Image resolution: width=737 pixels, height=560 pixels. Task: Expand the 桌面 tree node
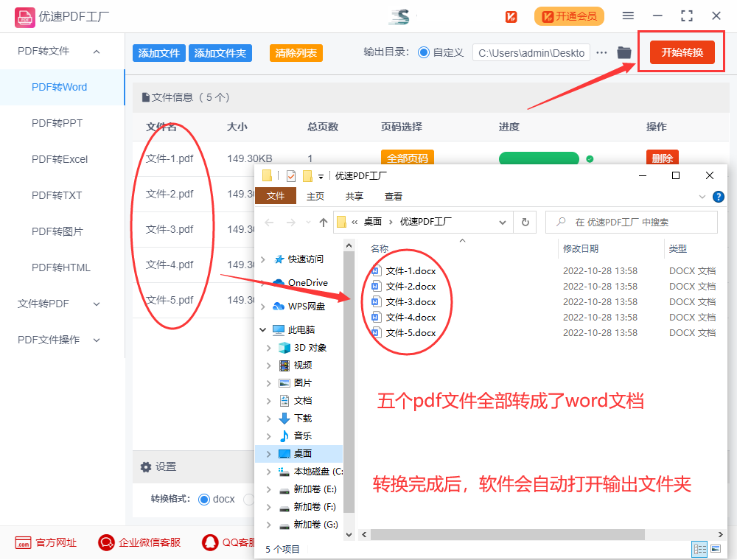[x=269, y=454]
